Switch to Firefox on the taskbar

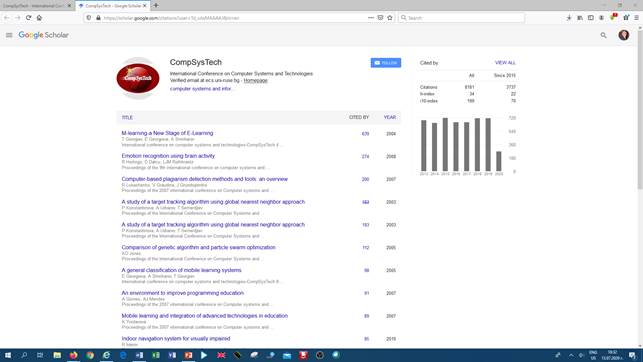(73, 355)
